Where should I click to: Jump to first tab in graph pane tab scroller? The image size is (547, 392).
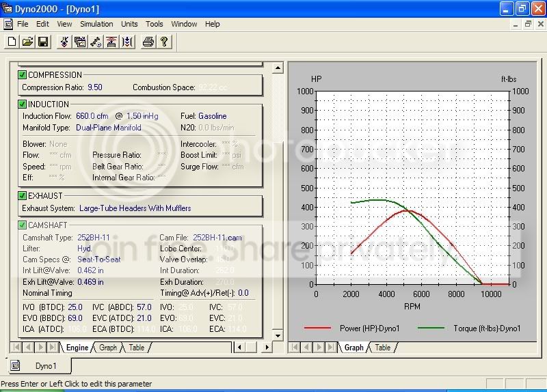pos(295,347)
